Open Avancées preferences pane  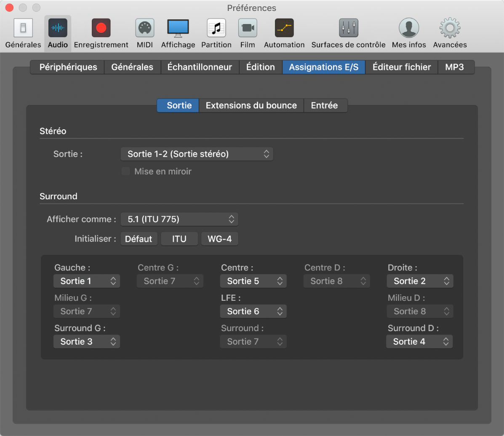tap(450, 33)
